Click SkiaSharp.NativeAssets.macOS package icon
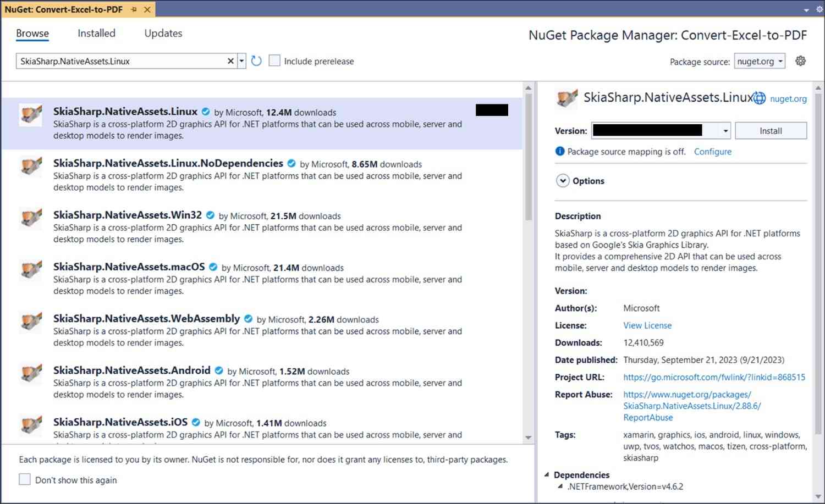The height and width of the screenshot is (504, 825). pos(31,270)
